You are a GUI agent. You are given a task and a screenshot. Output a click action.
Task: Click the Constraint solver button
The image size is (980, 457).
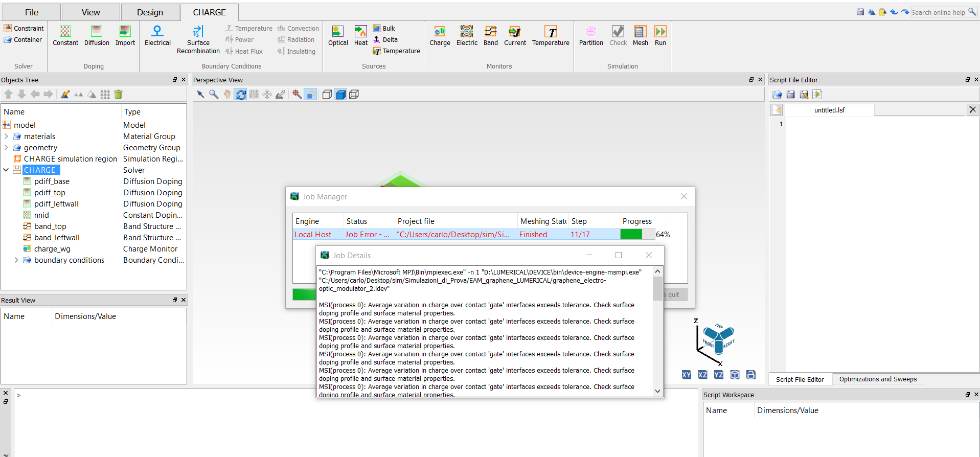tap(24, 29)
